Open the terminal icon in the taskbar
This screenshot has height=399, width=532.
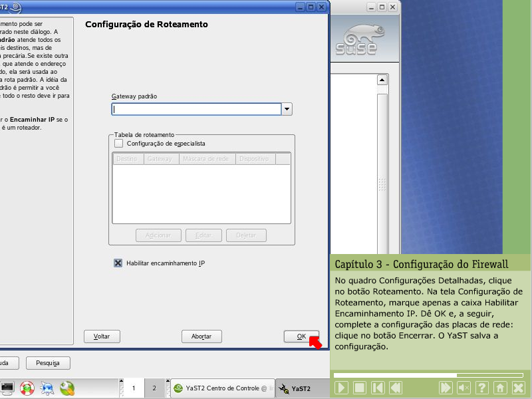(x=8, y=388)
